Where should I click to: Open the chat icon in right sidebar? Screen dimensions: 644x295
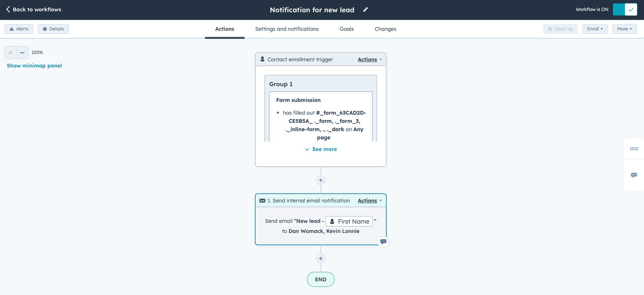pyautogui.click(x=634, y=175)
